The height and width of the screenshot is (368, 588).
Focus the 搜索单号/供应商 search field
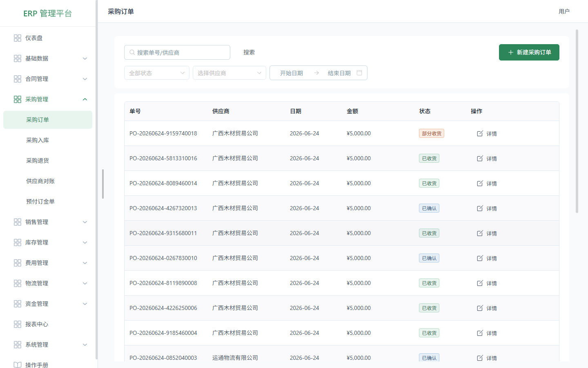tap(177, 52)
